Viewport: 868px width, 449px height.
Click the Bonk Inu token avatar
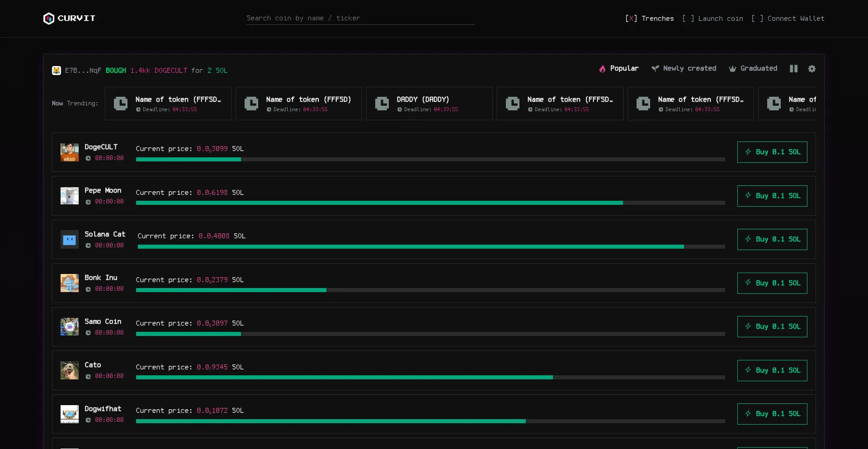tap(70, 283)
